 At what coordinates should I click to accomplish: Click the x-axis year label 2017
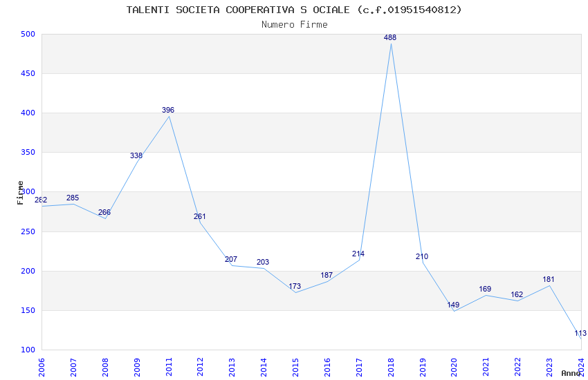coord(359,368)
